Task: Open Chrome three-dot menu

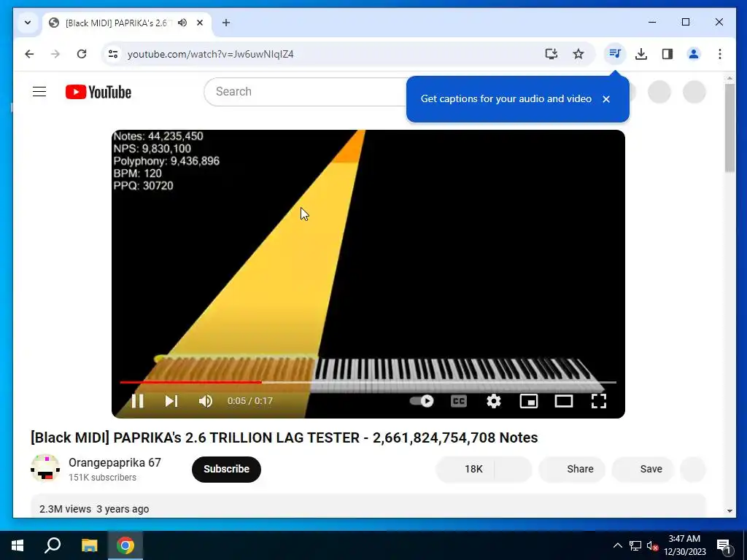Action: point(720,54)
